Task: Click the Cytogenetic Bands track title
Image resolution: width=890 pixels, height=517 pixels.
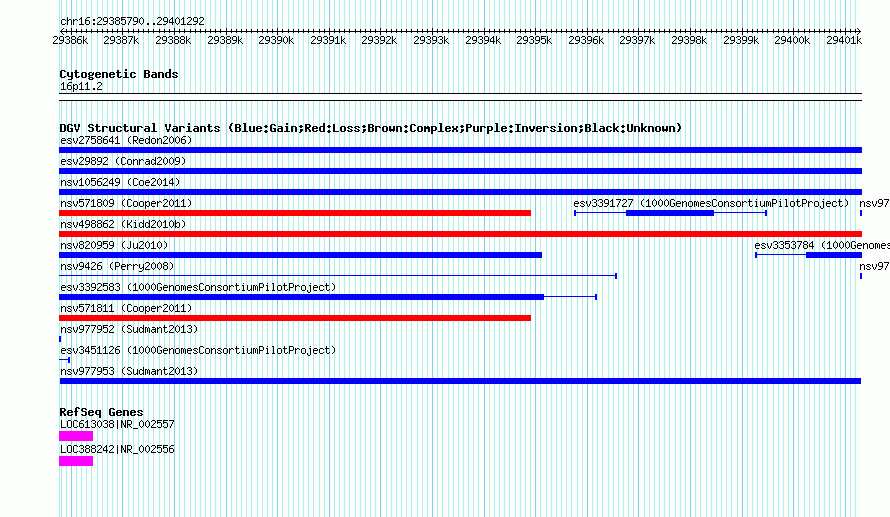Action: tap(119, 74)
